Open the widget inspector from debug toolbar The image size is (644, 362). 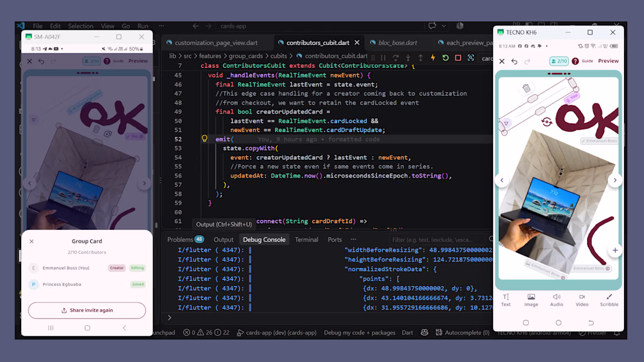click(471, 58)
